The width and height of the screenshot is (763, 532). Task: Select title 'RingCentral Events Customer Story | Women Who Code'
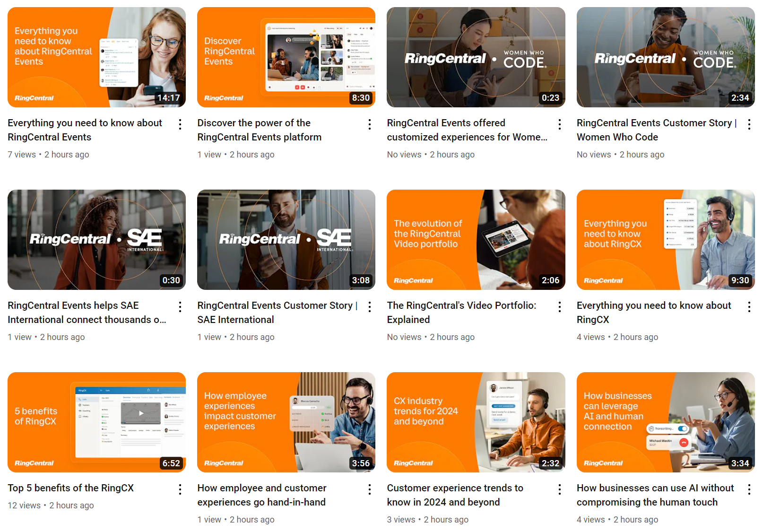(657, 130)
